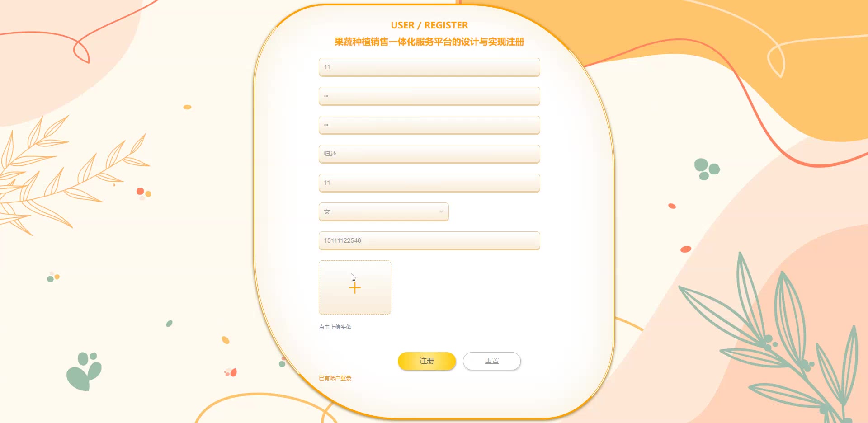This screenshot has width=868, height=423.
Task: Select the dashed avatar upload box
Action: 355,287
